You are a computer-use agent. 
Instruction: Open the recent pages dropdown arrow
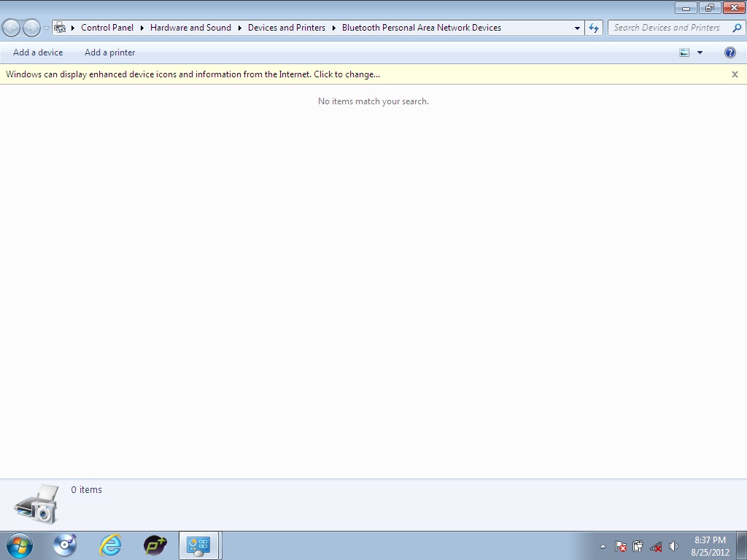tap(46, 28)
